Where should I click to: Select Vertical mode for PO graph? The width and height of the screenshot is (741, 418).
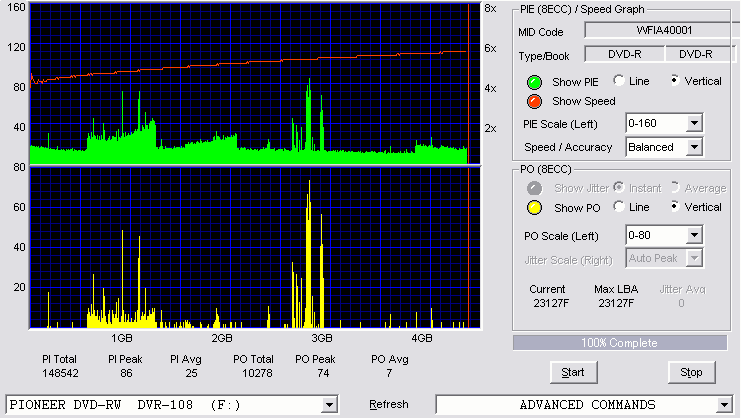[x=675, y=207]
